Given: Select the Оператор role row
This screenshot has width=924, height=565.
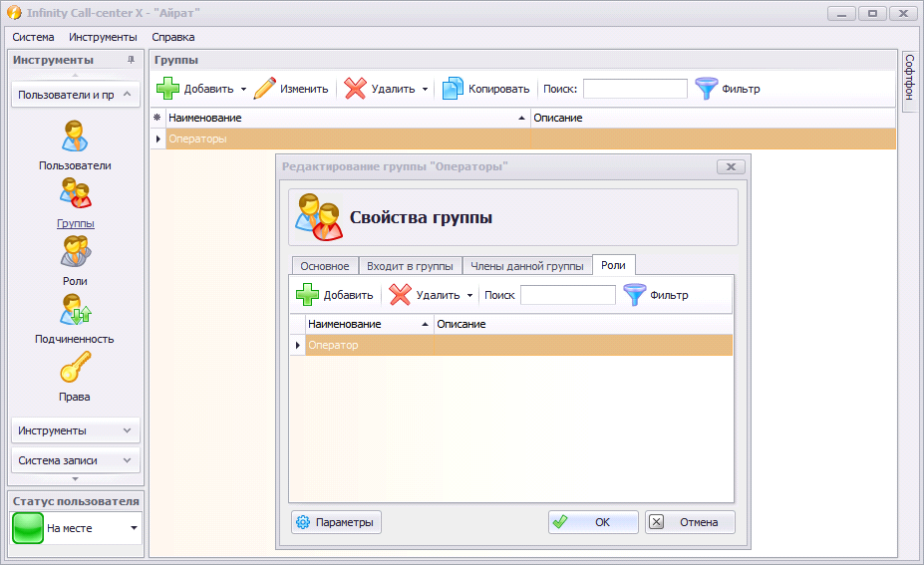Looking at the screenshot, I should point(518,345).
